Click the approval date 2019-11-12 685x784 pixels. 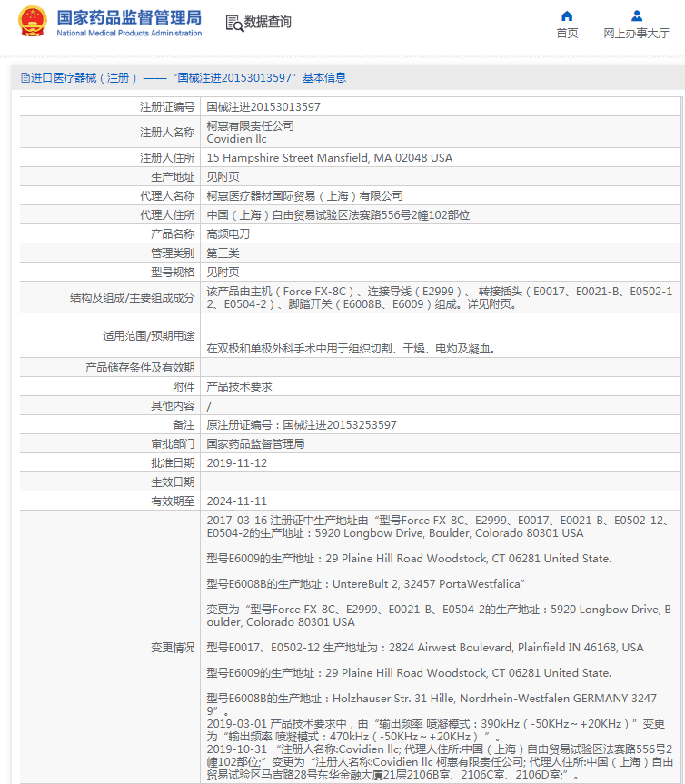(236, 462)
